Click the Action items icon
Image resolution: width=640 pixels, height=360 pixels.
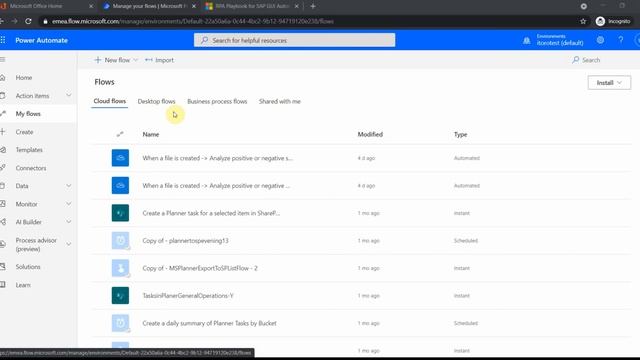tap(3, 96)
